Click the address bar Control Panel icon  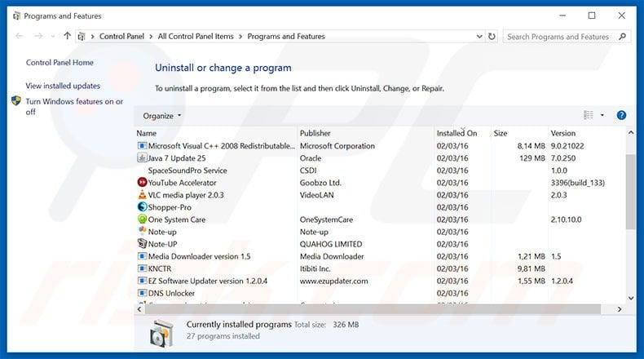(x=82, y=36)
